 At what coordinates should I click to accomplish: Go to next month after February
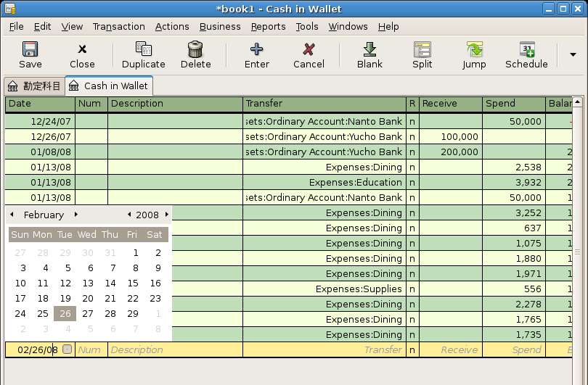(76, 215)
